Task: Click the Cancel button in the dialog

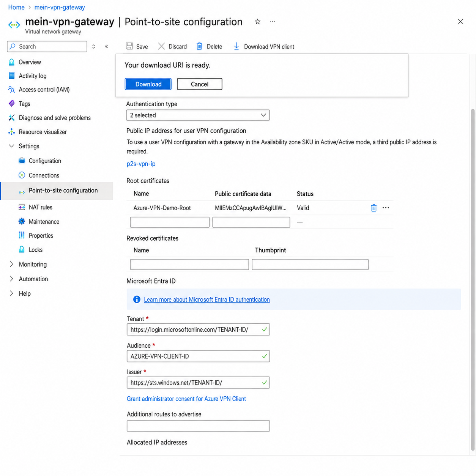Action: click(x=200, y=84)
